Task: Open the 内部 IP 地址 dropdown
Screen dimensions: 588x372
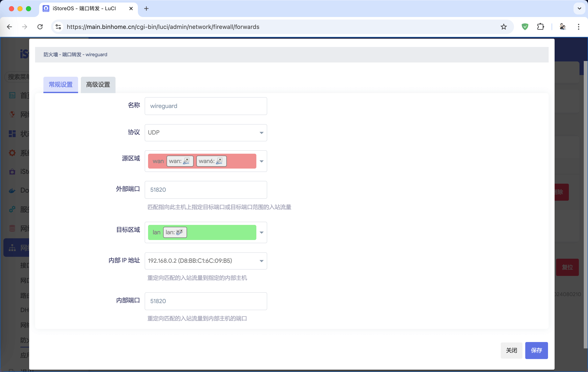Action: [x=206, y=261]
